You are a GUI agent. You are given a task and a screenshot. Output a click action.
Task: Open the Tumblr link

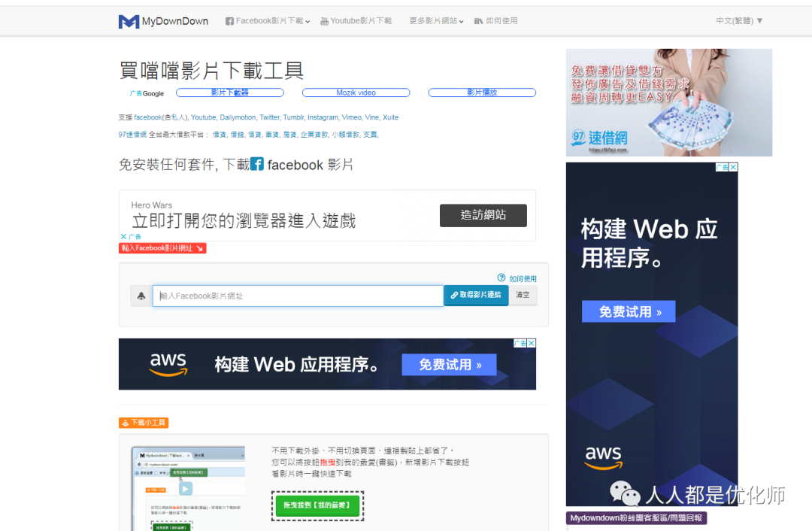pyautogui.click(x=293, y=117)
